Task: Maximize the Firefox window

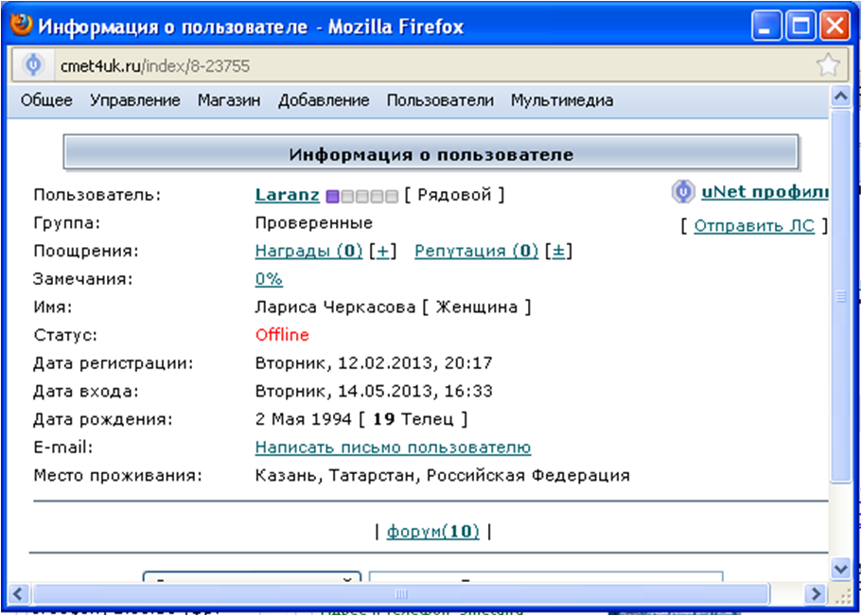Action: 800,26
